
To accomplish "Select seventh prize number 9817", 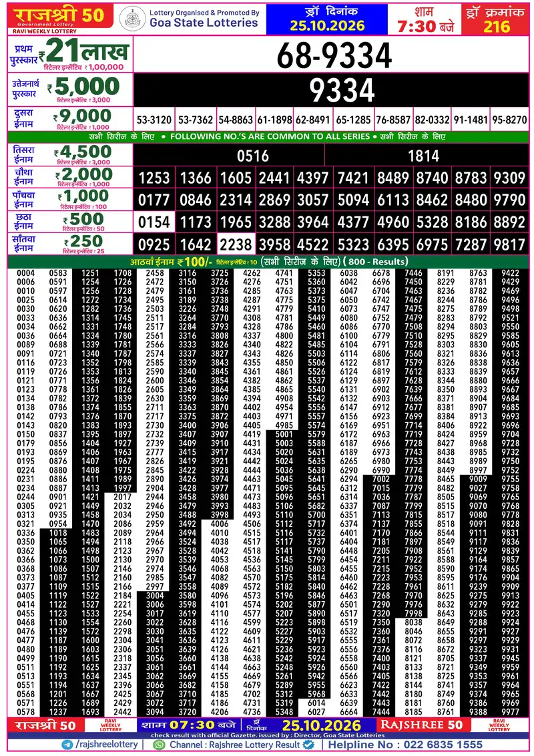I will pos(509,244).
